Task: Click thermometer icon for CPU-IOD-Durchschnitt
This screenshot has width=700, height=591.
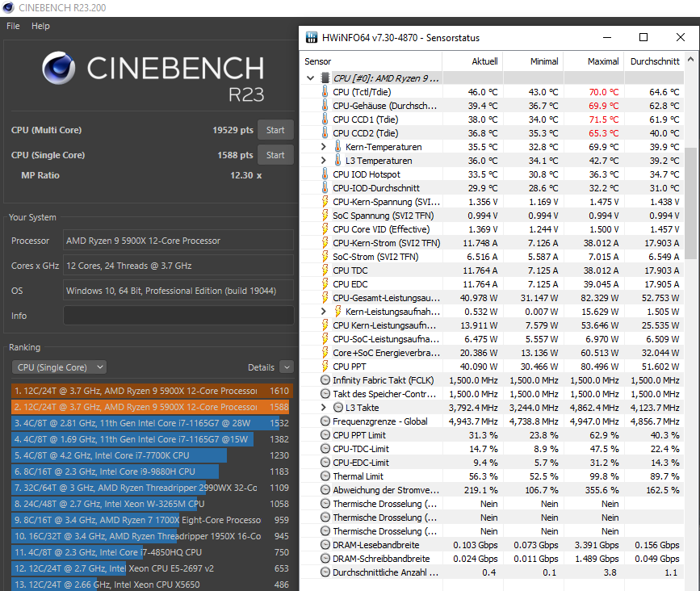Action: click(x=325, y=188)
